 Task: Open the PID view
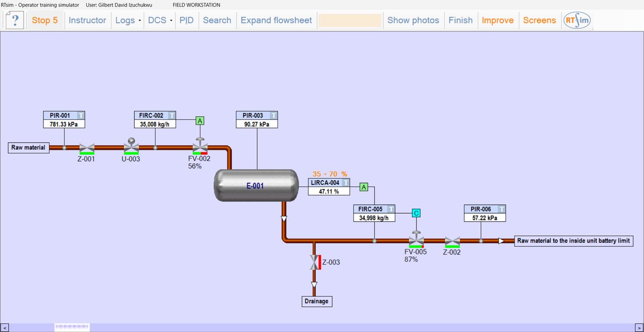(187, 20)
